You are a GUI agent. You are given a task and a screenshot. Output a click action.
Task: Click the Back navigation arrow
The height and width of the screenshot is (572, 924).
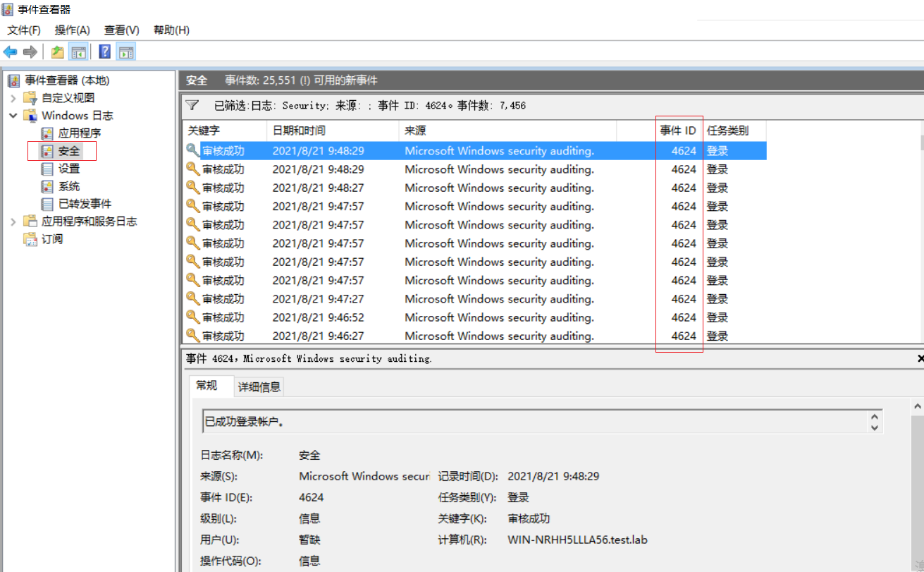pos(10,51)
